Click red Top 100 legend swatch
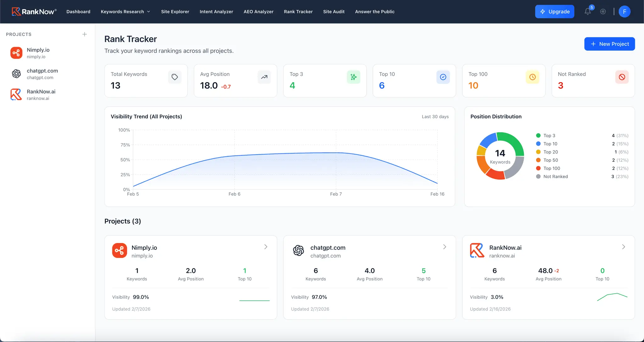 pyautogui.click(x=538, y=168)
